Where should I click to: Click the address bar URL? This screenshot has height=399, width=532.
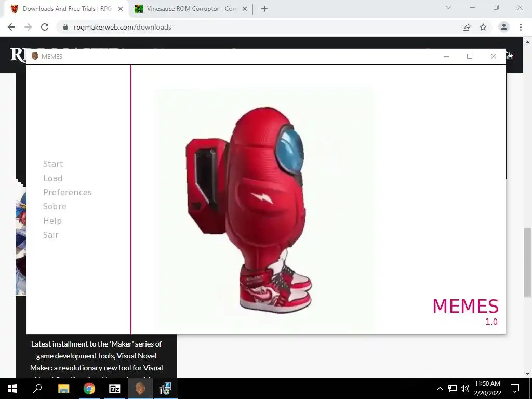tap(123, 27)
